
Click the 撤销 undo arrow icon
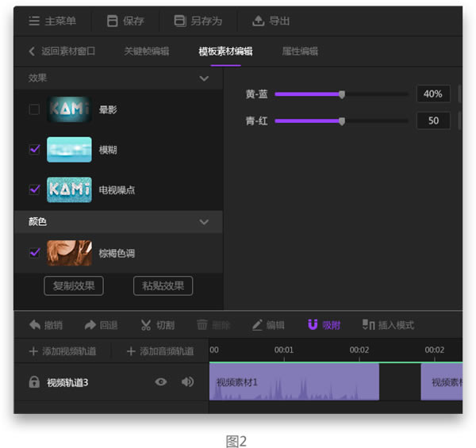click(35, 325)
